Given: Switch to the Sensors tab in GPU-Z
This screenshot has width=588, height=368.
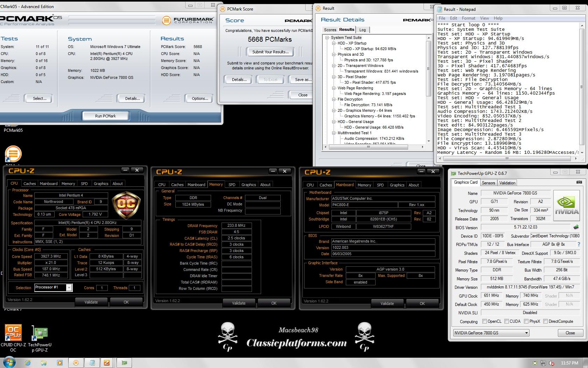Looking at the screenshot, I should click(488, 183).
